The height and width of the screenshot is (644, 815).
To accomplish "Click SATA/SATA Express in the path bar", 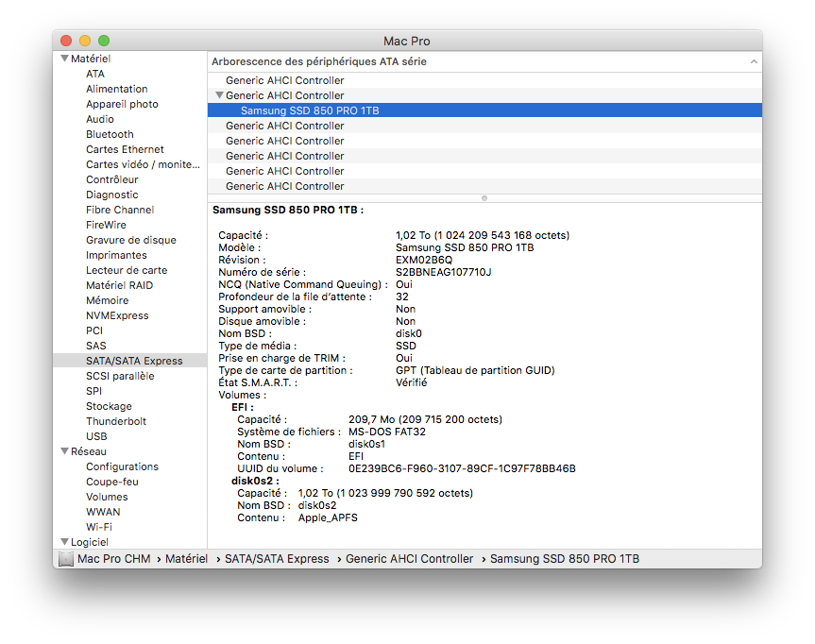I will (x=277, y=559).
